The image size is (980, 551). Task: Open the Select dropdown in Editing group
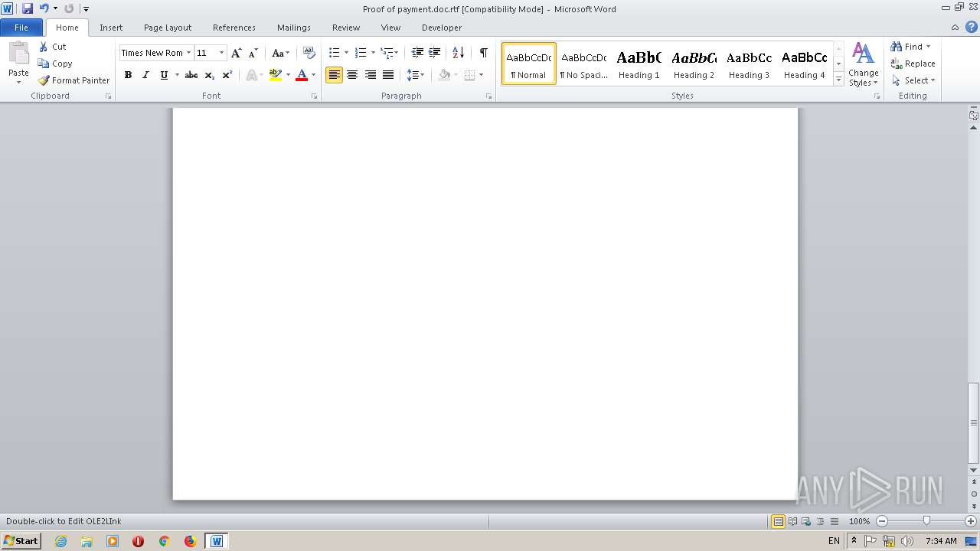pyautogui.click(x=913, y=80)
